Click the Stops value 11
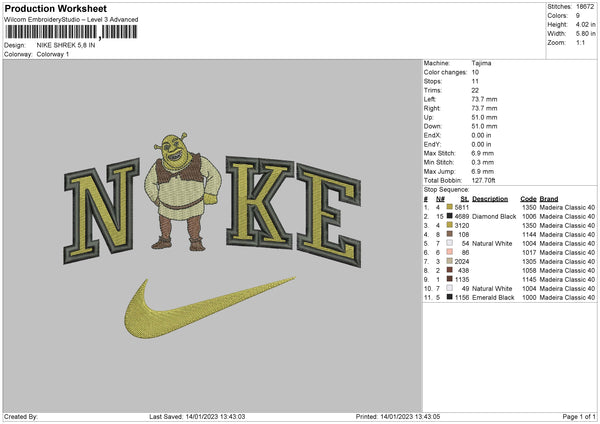The height and width of the screenshot is (424, 600). [475, 81]
